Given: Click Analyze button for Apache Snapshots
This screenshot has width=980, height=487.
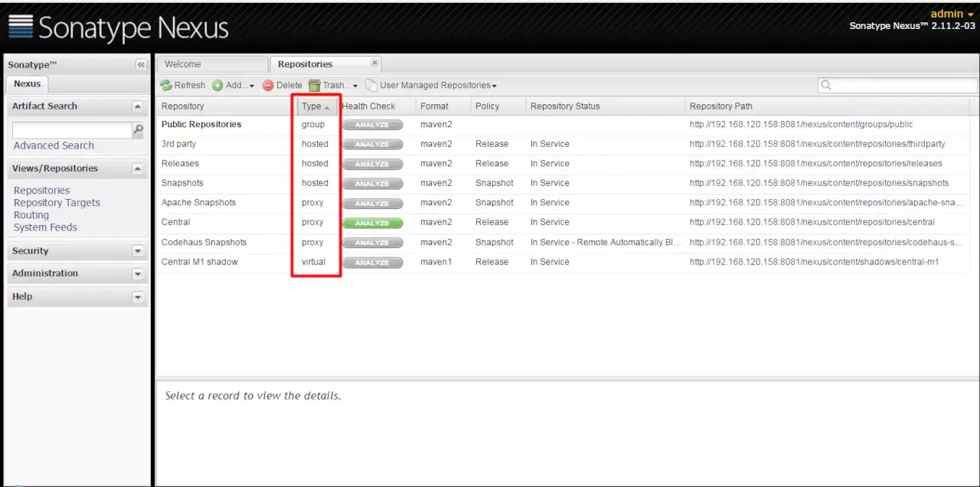Looking at the screenshot, I should point(372,203).
